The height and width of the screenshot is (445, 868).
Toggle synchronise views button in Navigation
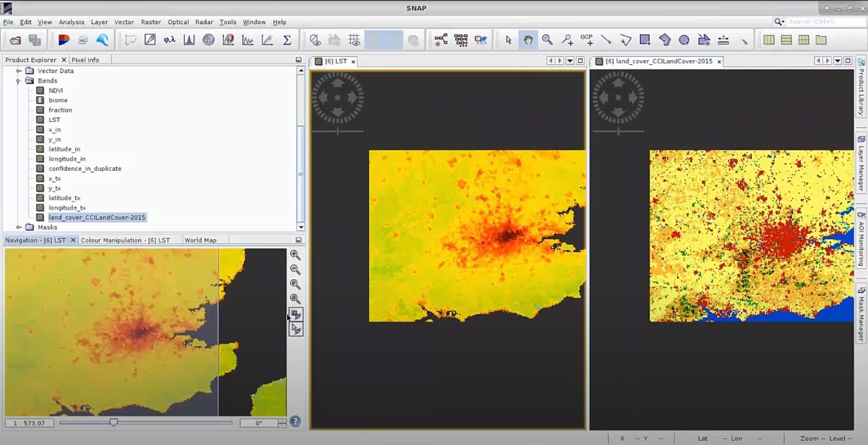point(295,314)
